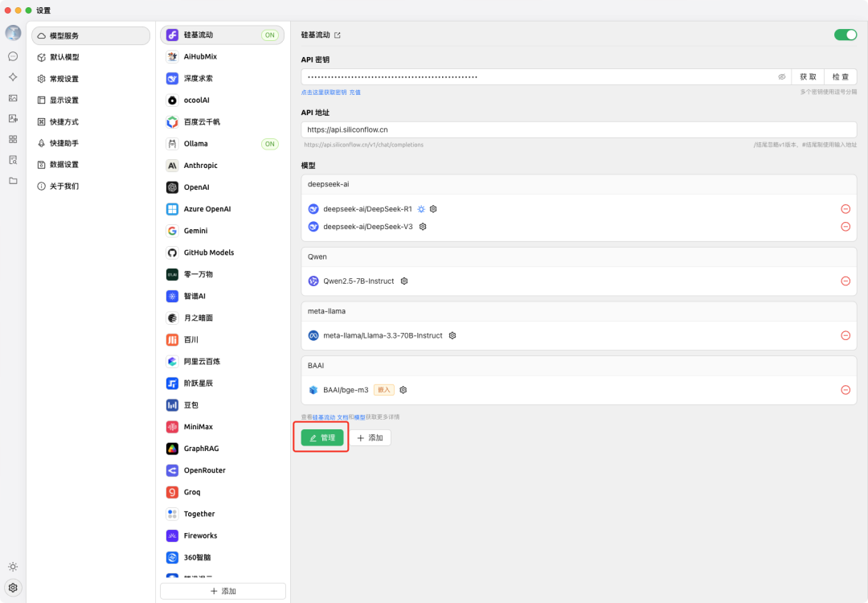Select the 深度求索 provider
This screenshot has width=868, height=603.
(x=223, y=78)
